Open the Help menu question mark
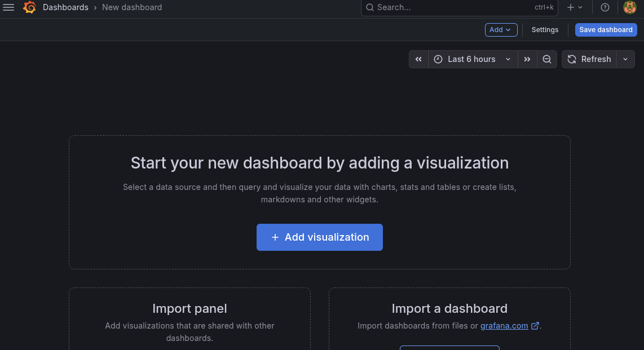 (x=605, y=7)
